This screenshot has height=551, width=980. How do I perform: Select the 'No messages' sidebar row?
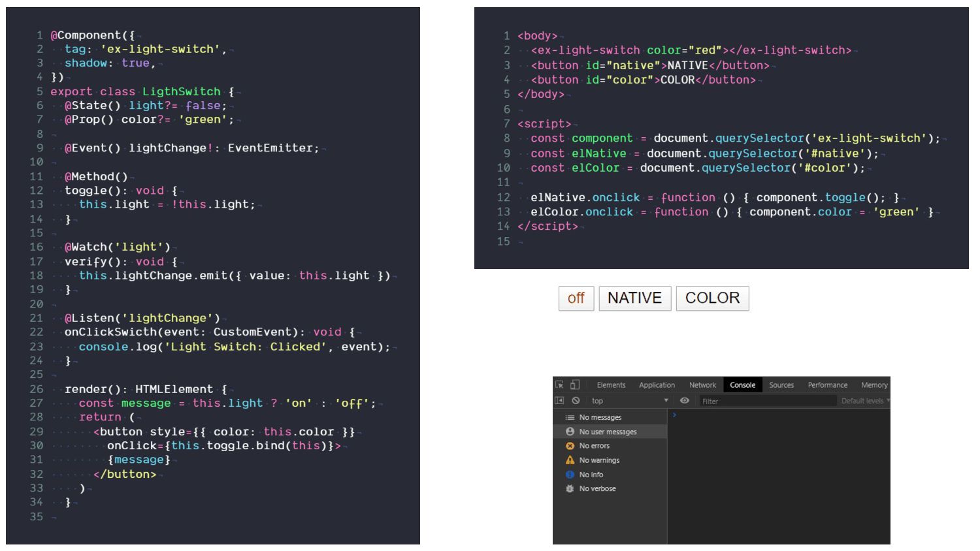pyautogui.click(x=610, y=417)
